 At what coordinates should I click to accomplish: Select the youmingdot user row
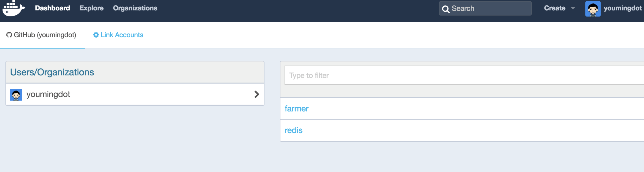point(135,94)
